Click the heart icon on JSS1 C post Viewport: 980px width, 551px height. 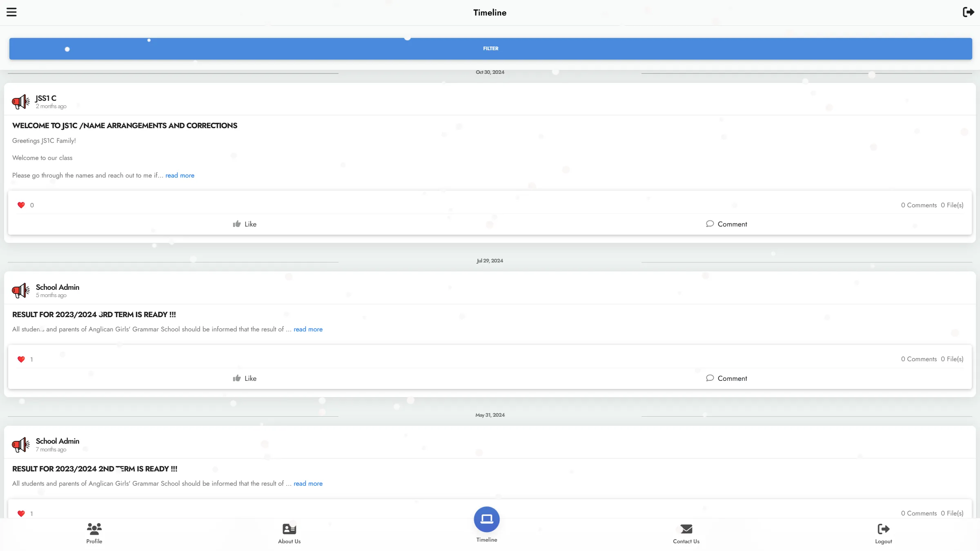[x=21, y=205]
